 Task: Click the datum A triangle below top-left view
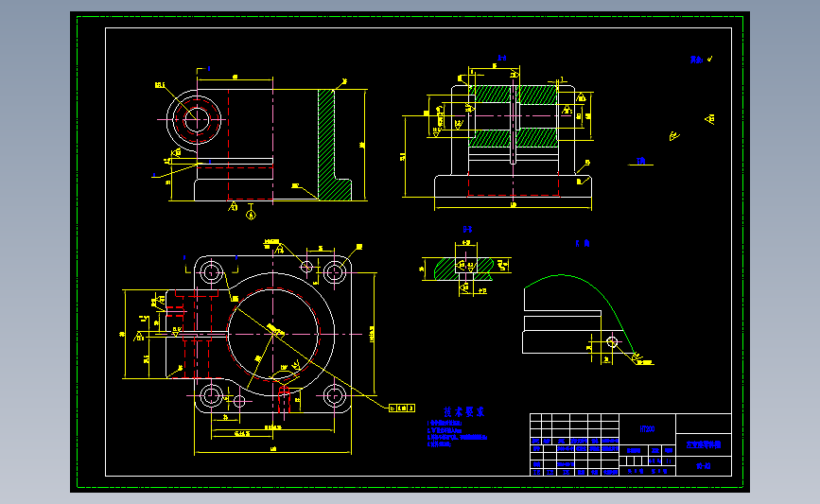(x=251, y=214)
